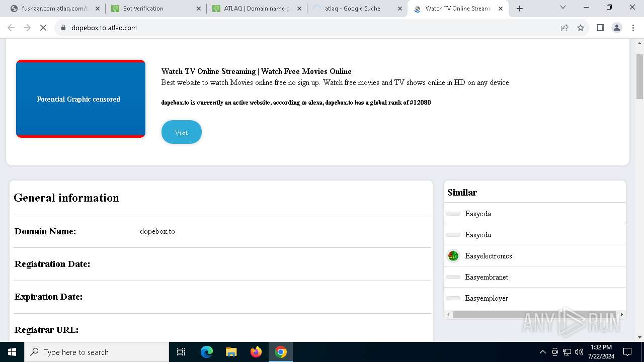The height and width of the screenshot is (362, 644).
Task: Click the page vertical scrollbar thumb
Action: (640, 76)
